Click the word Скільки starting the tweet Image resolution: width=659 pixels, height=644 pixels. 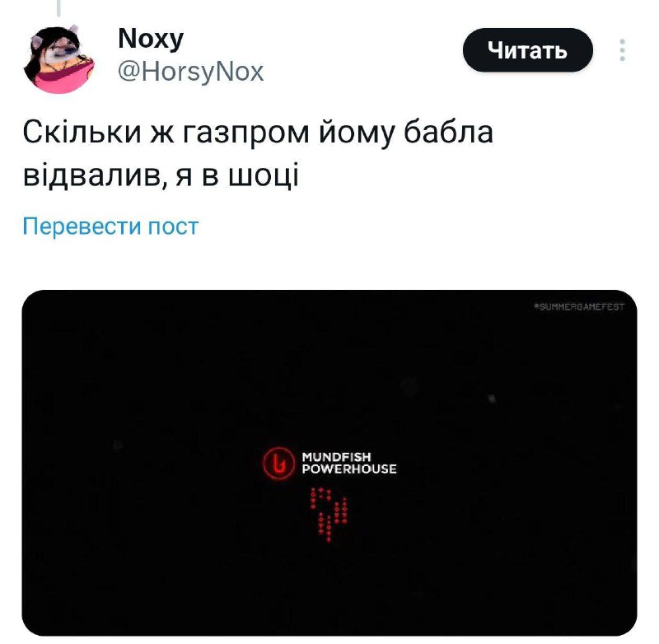82,132
